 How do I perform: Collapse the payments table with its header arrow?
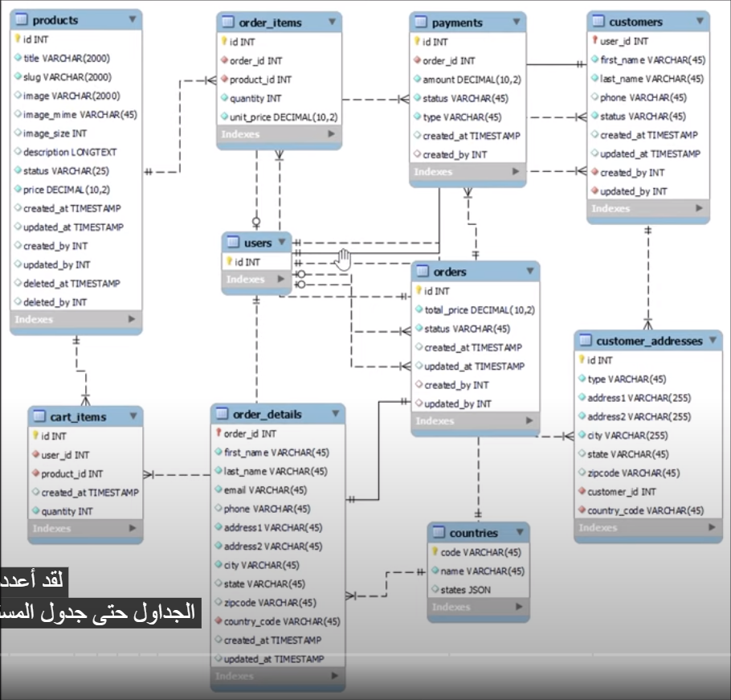(x=516, y=23)
